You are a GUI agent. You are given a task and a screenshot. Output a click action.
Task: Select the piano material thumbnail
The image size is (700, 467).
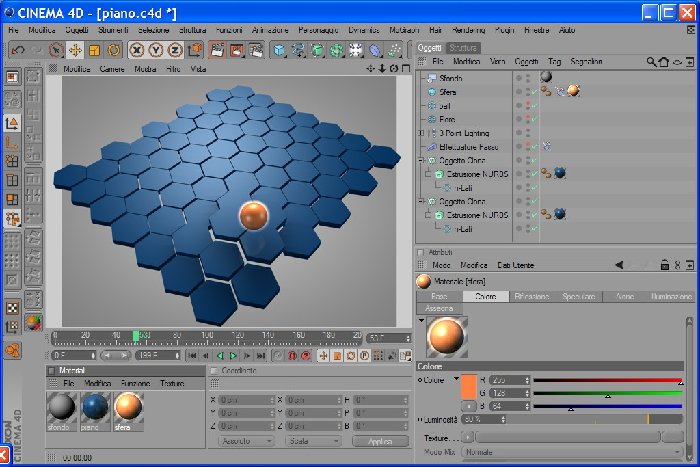tap(95, 412)
